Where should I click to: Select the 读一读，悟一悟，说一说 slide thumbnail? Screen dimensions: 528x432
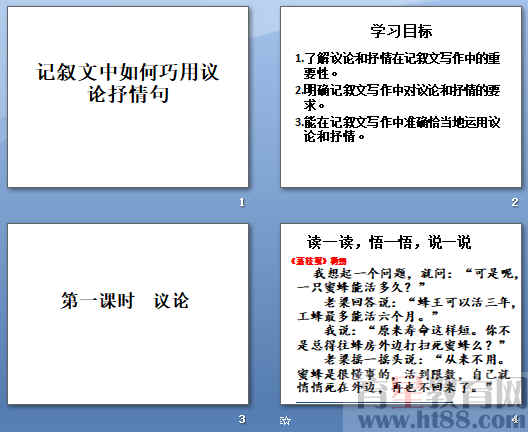[401, 314]
